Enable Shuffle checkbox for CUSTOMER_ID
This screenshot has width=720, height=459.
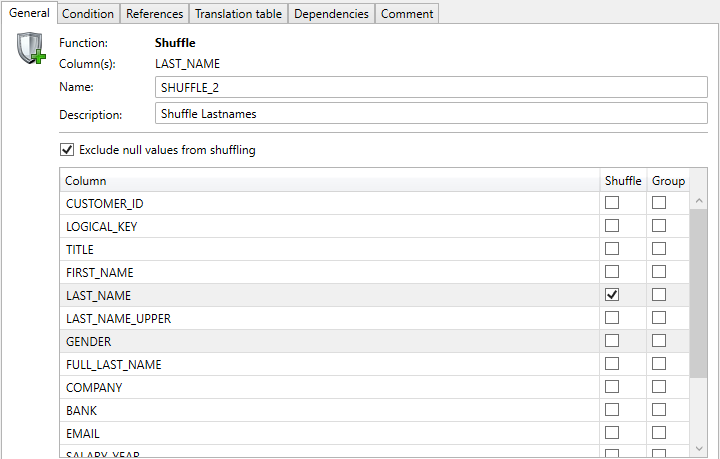612,203
